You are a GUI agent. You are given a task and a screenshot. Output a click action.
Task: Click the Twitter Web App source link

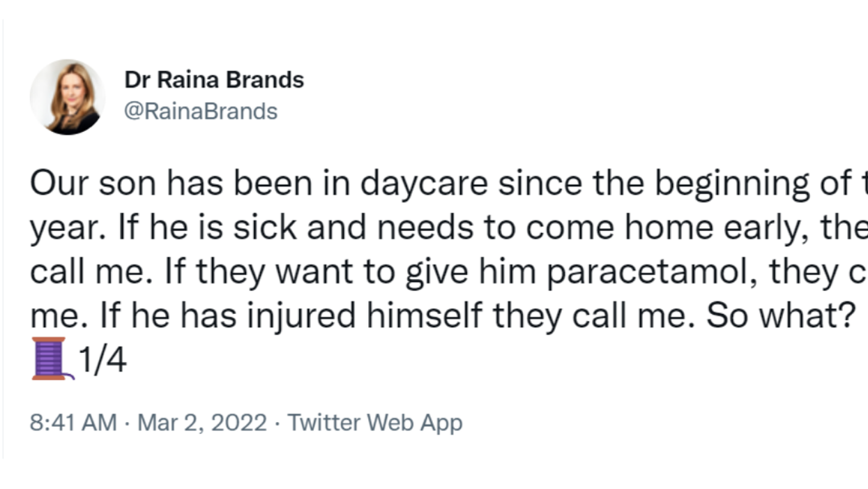pos(375,423)
